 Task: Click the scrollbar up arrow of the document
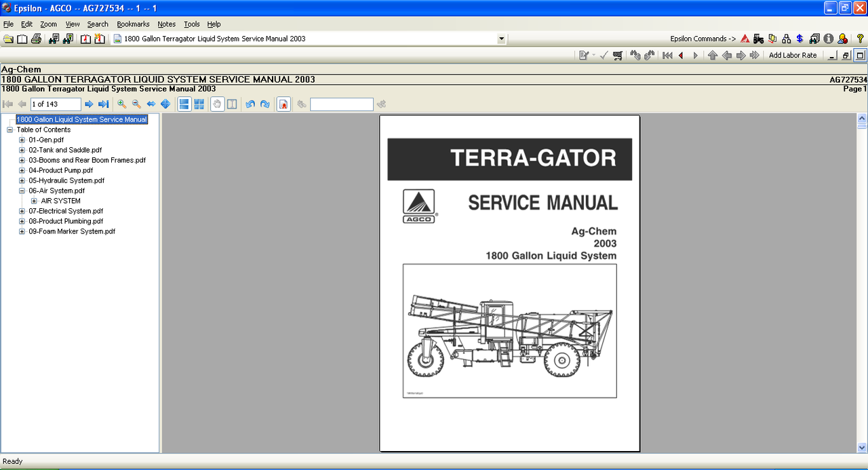tap(862, 119)
